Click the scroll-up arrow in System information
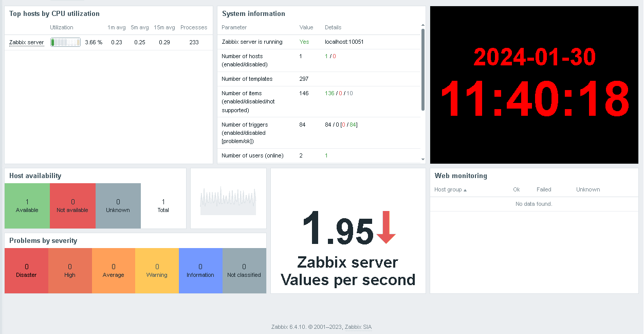Image resolution: width=644 pixels, height=334 pixels. pyautogui.click(x=423, y=25)
